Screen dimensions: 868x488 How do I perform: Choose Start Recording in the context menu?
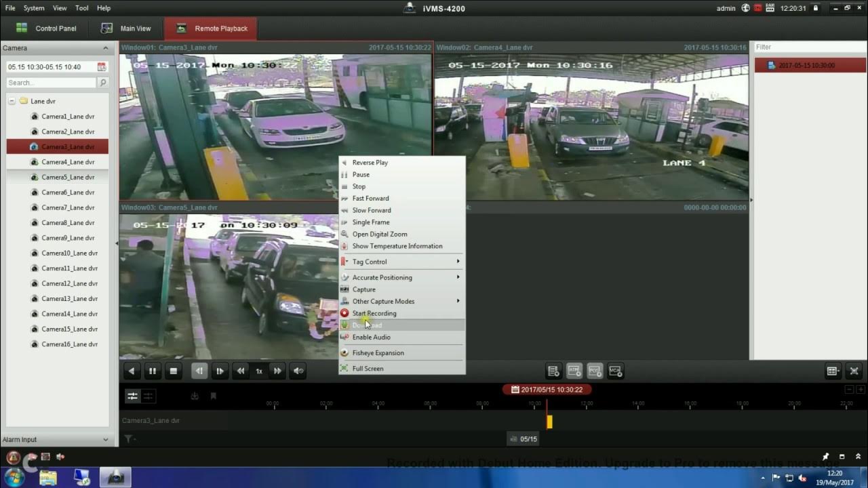click(x=402, y=313)
